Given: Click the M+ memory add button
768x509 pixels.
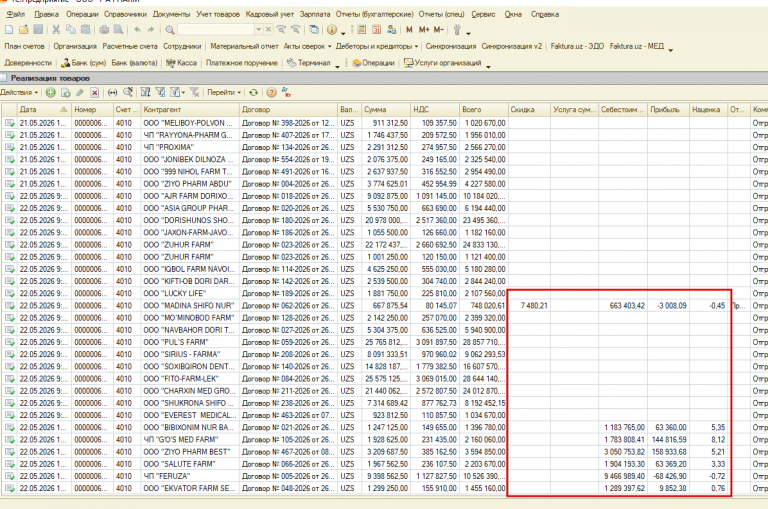Looking at the screenshot, I should [424, 30].
